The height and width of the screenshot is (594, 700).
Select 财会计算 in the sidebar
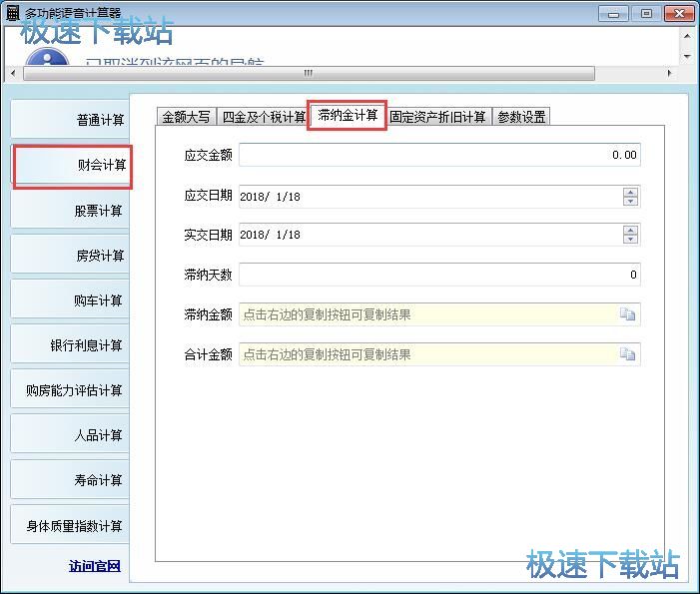pyautogui.click(x=72, y=166)
